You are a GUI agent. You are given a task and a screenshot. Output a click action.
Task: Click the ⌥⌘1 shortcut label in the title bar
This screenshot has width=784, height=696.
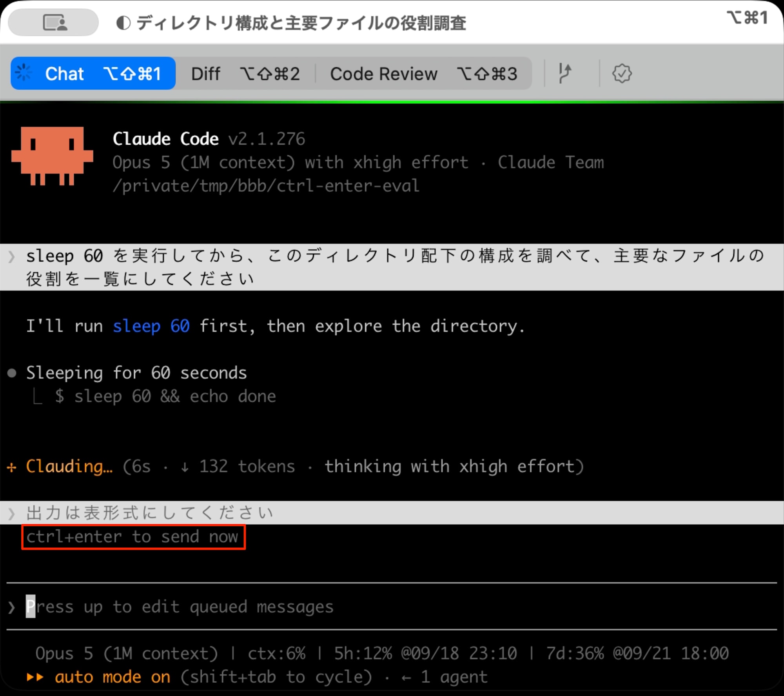(747, 18)
